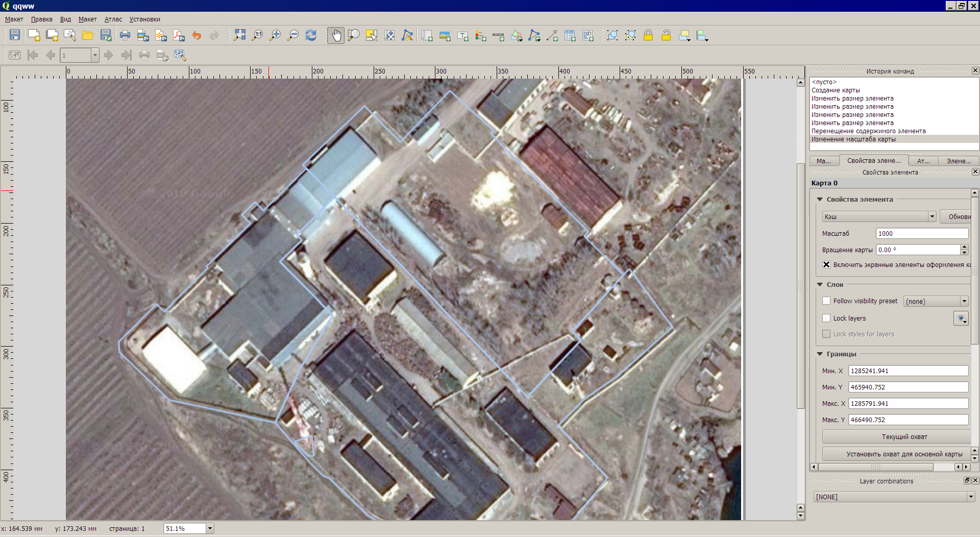
Task: Add a scale bar item
Action: pos(498,35)
